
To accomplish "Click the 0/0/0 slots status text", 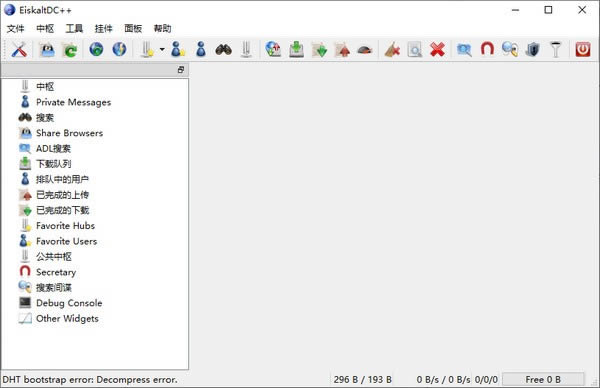I will pos(486,380).
